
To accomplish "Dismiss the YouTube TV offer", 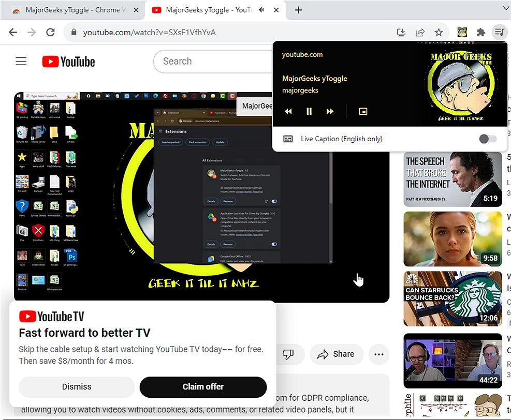I will (x=77, y=387).
